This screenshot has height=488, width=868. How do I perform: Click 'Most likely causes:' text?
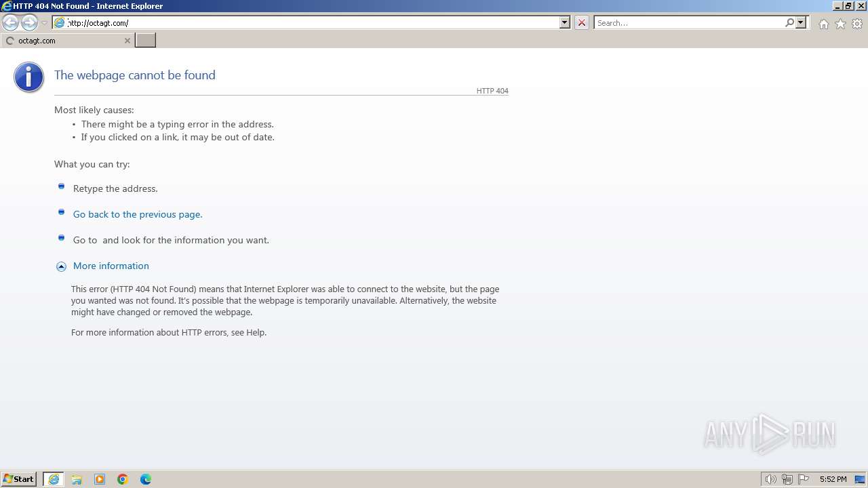(x=94, y=110)
